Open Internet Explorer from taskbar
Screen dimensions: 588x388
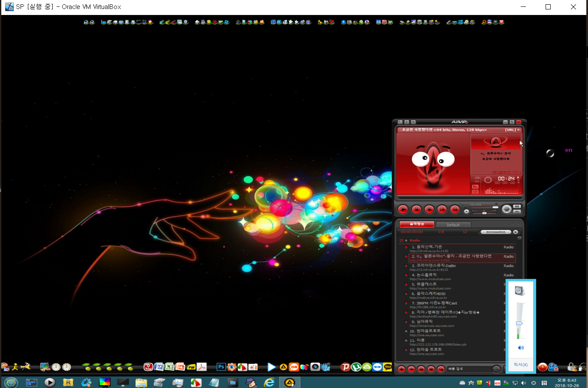click(x=269, y=382)
